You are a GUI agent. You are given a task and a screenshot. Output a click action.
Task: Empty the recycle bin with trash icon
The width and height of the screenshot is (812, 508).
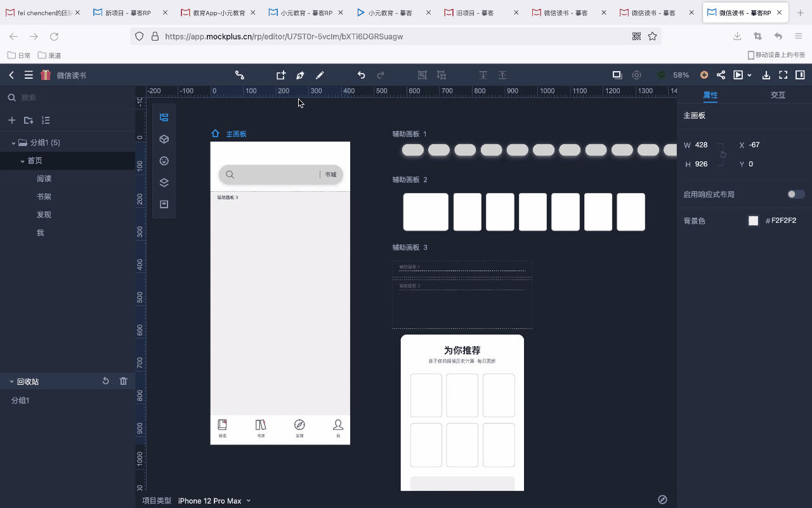[124, 381]
